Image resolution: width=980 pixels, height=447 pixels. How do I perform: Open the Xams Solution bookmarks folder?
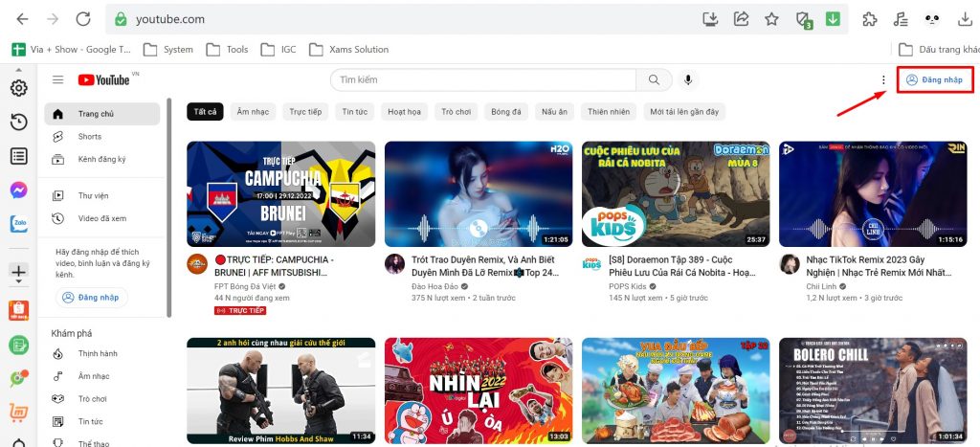[x=349, y=50]
